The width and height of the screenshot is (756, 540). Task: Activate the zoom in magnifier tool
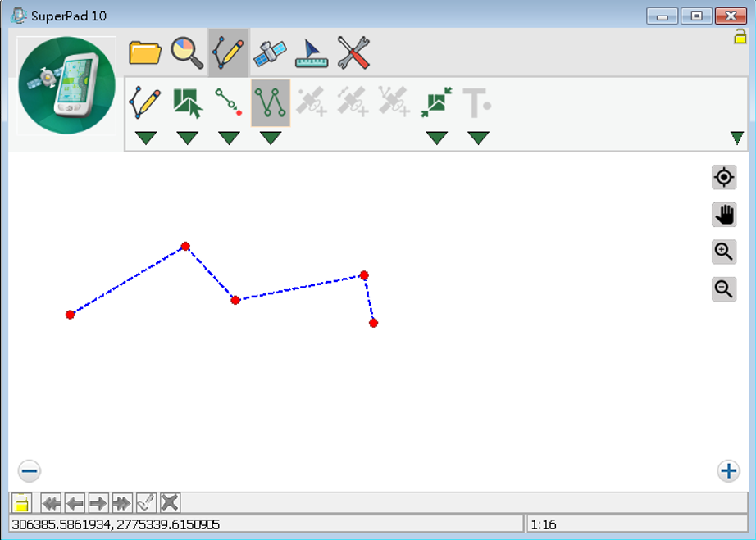pos(724,252)
